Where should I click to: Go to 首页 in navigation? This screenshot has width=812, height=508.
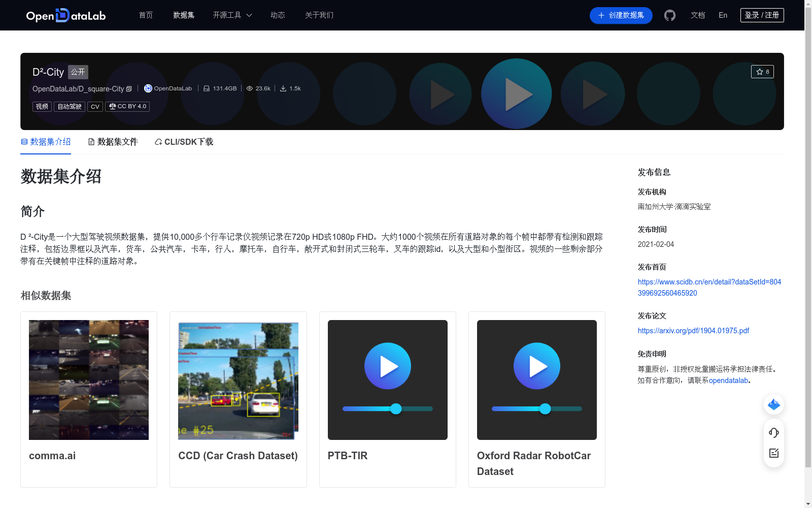click(x=146, y=15)
